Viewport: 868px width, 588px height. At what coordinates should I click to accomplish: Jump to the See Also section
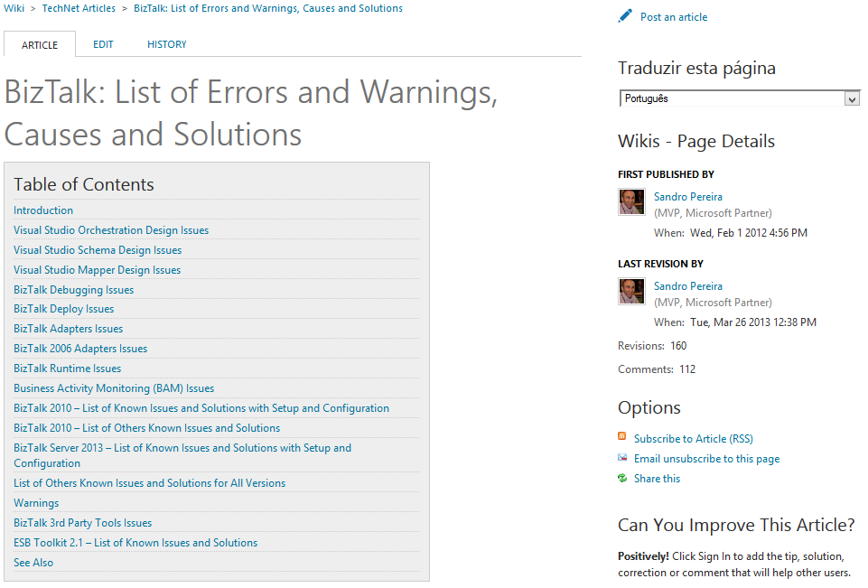[x=33, y=563]
